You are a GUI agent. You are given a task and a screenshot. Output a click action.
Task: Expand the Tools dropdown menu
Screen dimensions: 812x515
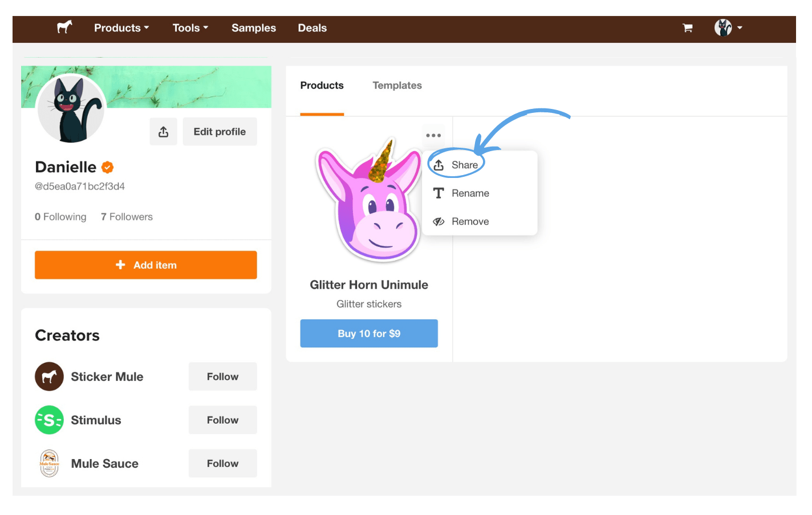tap(190, 28)
